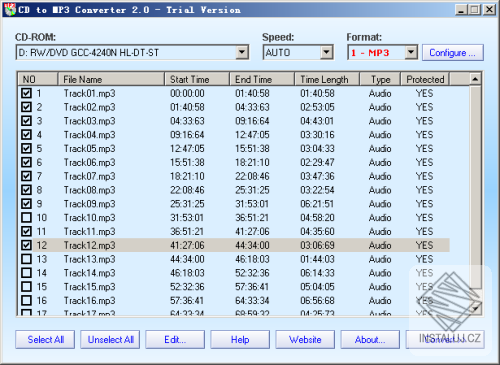Open the Website button
This screenshot has height=365, width=500.
point(305,340)
